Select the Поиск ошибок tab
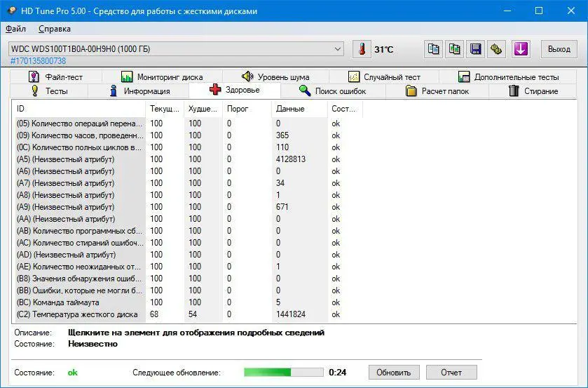Image resolution: width=588 pixels, height=388 pixels. pos(333,91)
